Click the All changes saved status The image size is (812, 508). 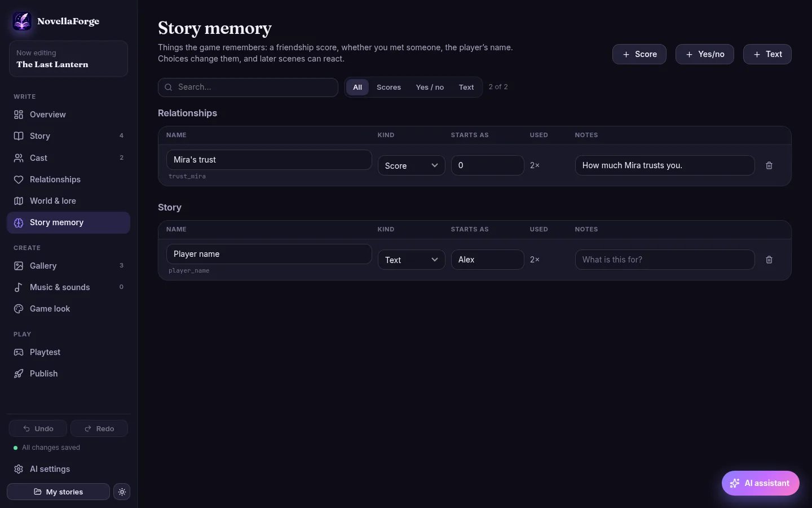point(47,448)
